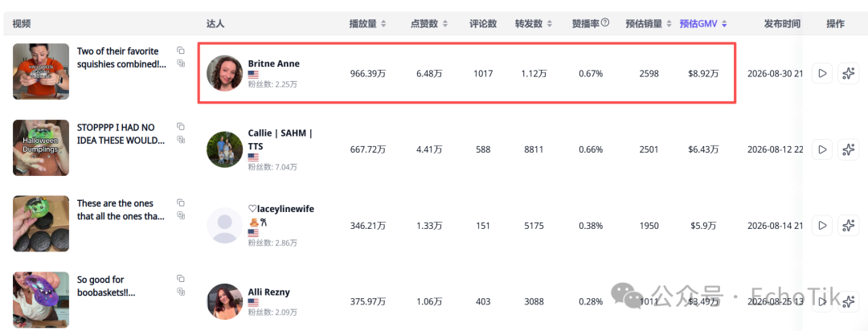Select the 375.97万 play count cell
868x331 pixels.
[x=367, y=301]
